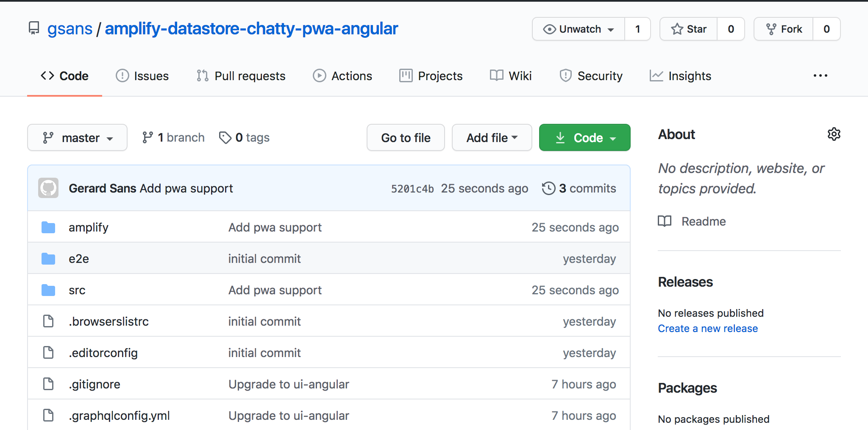Open the Packages heading link
This screenshot has height=430, width=868.
click(687, 388)
